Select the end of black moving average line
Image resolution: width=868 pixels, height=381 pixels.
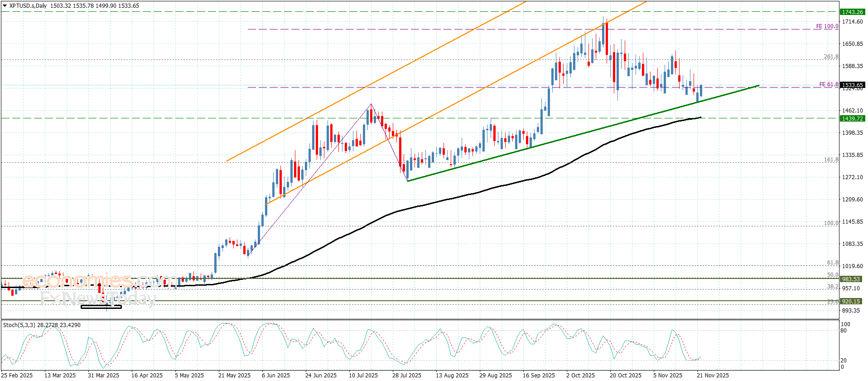(x=700, y=117)
